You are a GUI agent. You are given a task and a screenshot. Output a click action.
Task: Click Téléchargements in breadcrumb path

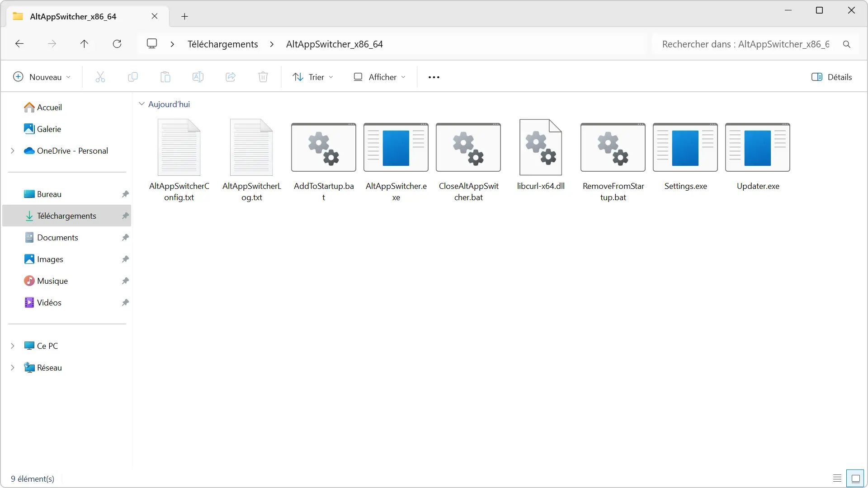(223, 44)
